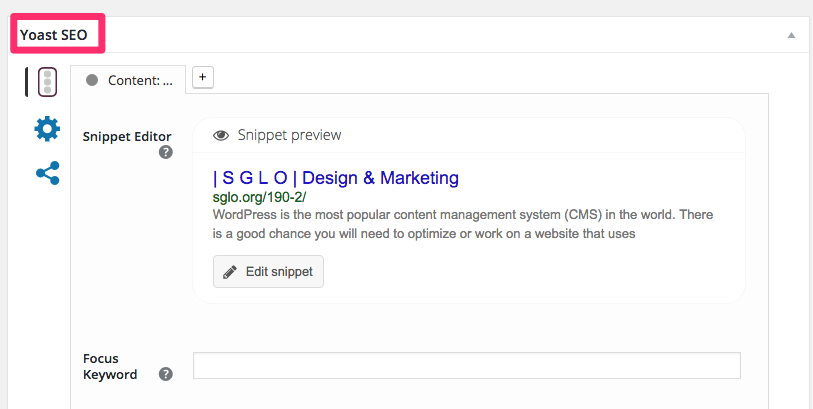Open the gear Advanced settings tab

point(47,129)
